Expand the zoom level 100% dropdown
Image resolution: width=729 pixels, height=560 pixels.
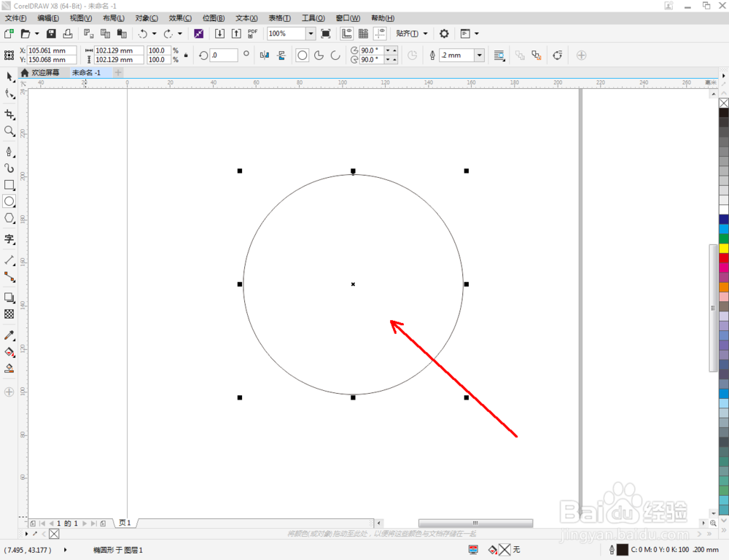point(311,34)
